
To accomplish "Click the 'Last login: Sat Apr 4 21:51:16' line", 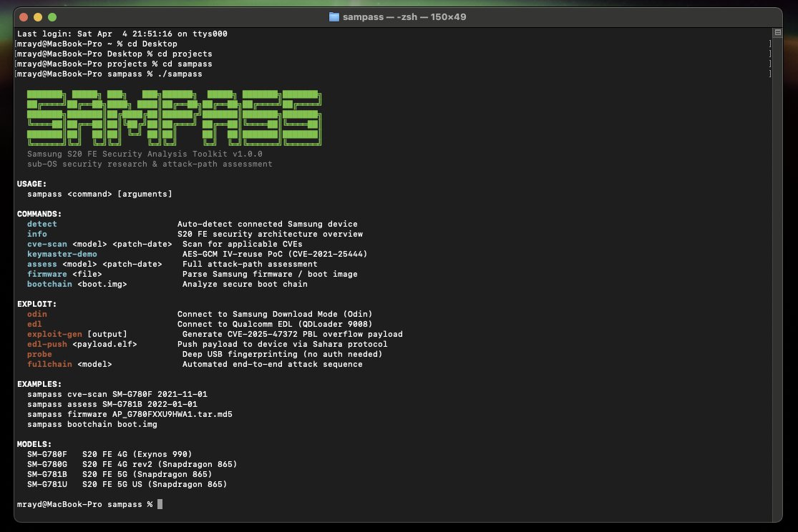I will click(122, 34).
